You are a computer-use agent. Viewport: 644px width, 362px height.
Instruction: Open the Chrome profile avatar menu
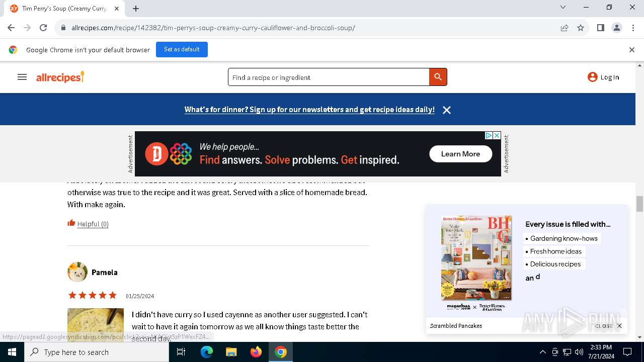pos(617,28)
